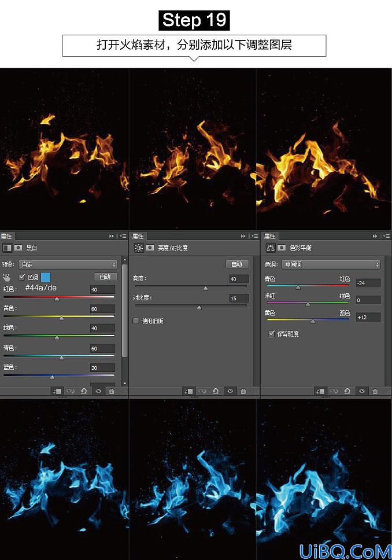View previous state icon in 黑白 panel footer
Screen dimensions: 392x560
click(x=71, y=392)
